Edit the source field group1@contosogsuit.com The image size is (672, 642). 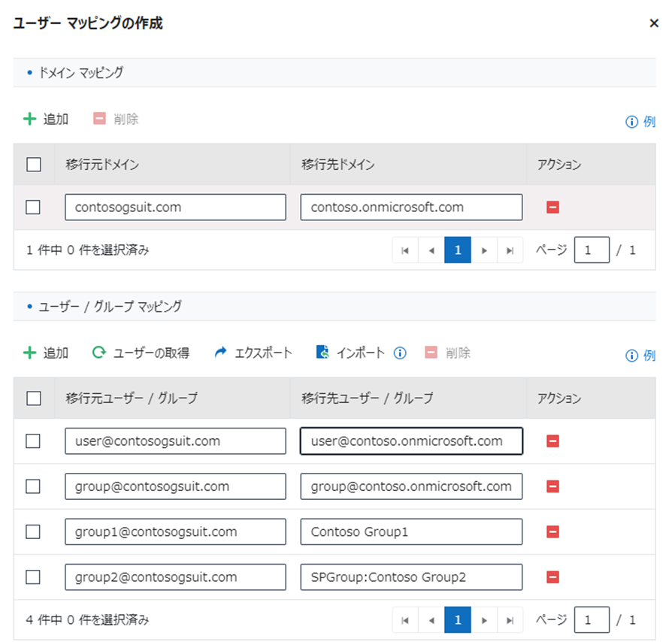click(175, 531)
